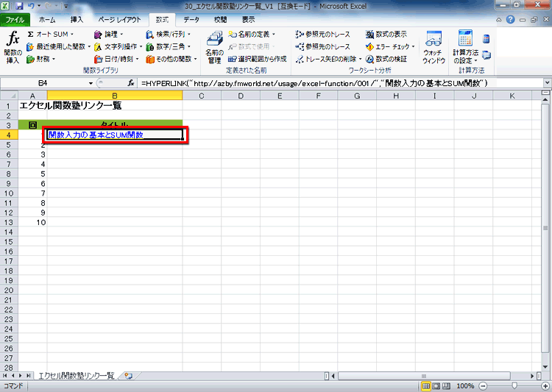Go to the first sheet navigation arrow
The width and height of the screenshot is (552, 392).
tap(4, 376)
